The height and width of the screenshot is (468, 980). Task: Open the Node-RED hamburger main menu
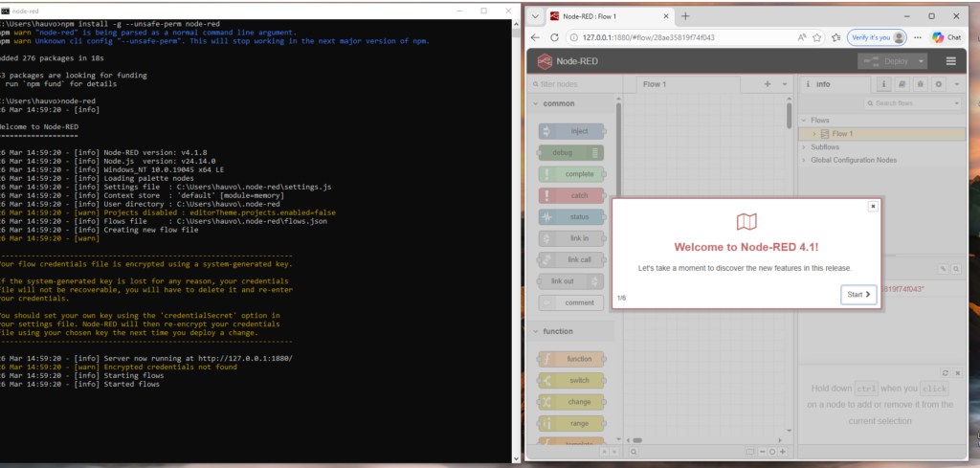950,61
